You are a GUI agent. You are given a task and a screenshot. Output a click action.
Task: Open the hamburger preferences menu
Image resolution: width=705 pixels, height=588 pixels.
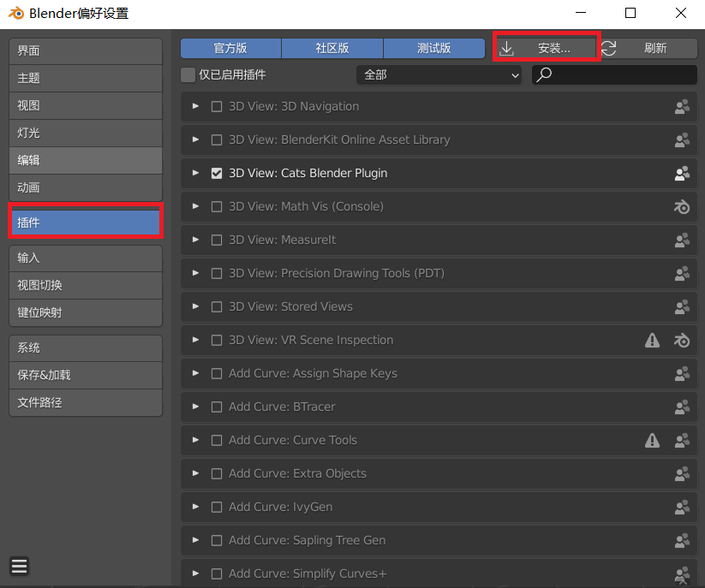pos(20,566)
